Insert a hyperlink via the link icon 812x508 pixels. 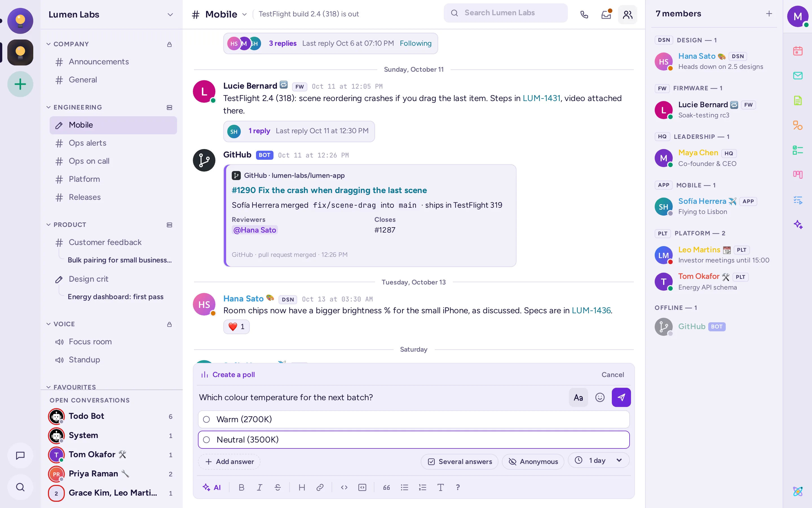(x=320, y=487)
